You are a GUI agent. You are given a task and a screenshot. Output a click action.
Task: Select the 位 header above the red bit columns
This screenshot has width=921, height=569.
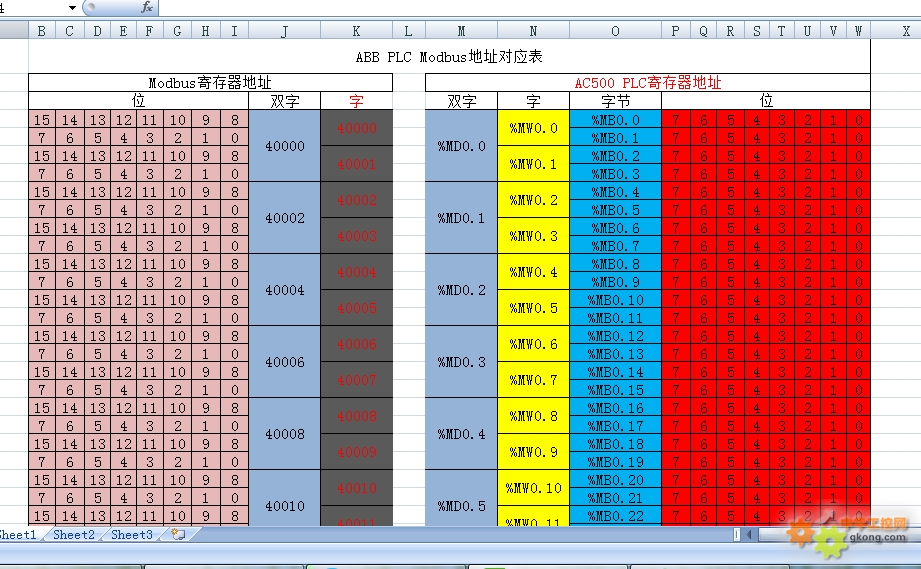coord(766,101)
